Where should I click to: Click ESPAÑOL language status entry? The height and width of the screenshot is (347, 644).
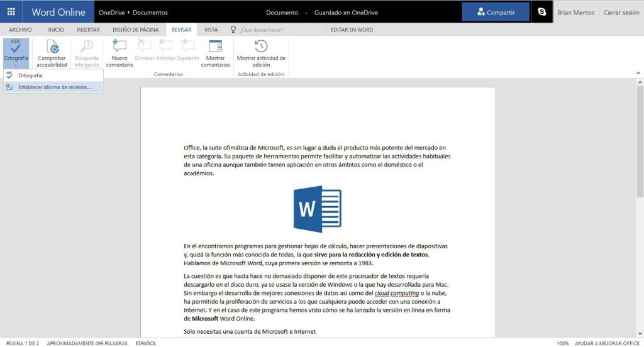[x=146, y=343]
